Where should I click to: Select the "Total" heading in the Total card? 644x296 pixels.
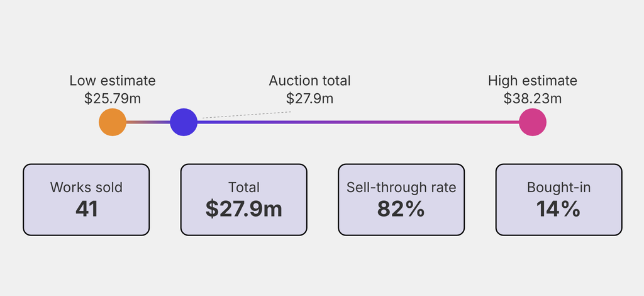tap(244, 187)
